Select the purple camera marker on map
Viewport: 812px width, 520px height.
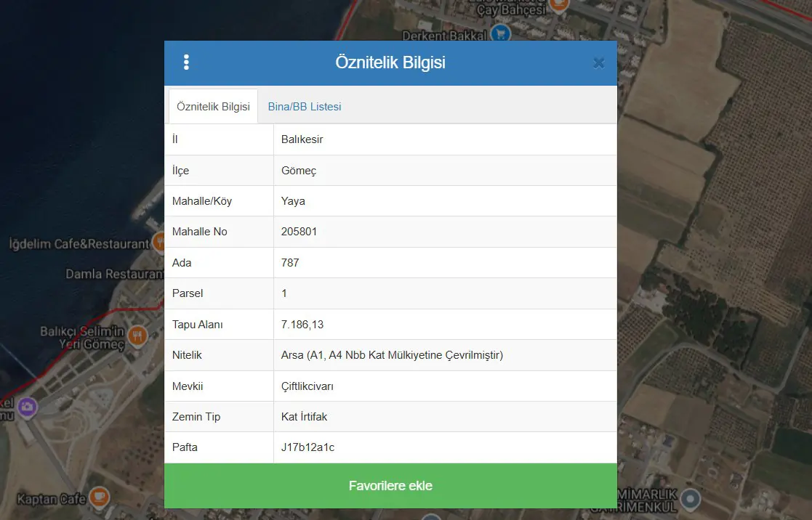pos(28,407)
